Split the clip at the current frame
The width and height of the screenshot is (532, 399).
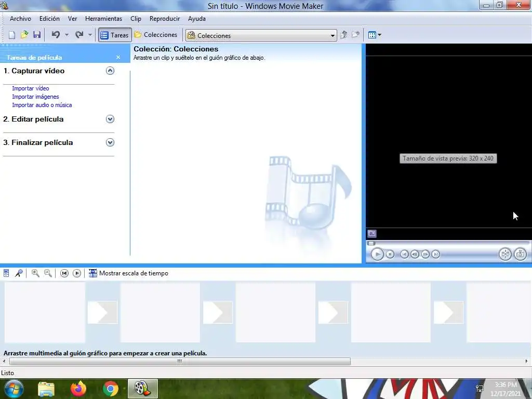pos(505,254)
